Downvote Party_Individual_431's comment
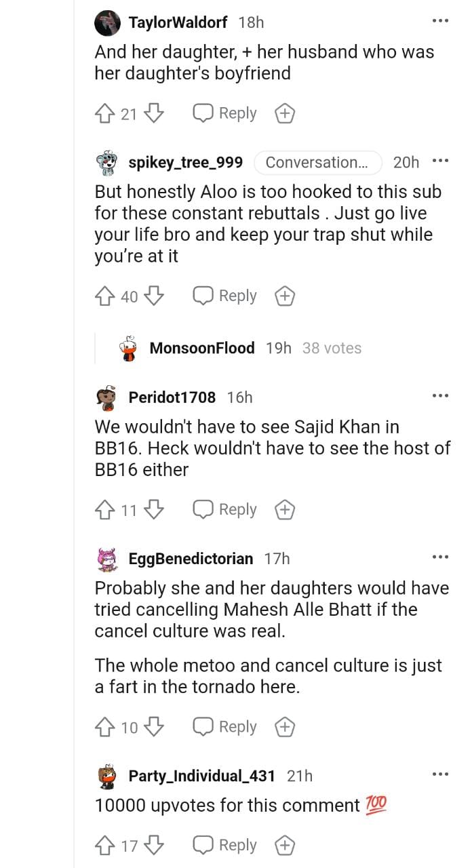 point(155,845)
